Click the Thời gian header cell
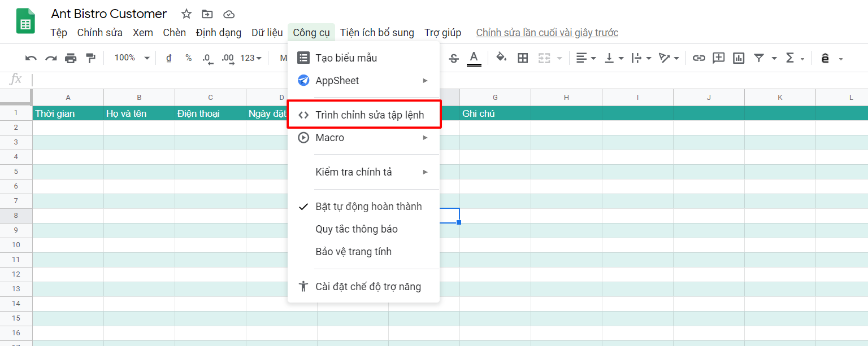Image resolution: width=868 pixels, height=346 pixels. 68,113
